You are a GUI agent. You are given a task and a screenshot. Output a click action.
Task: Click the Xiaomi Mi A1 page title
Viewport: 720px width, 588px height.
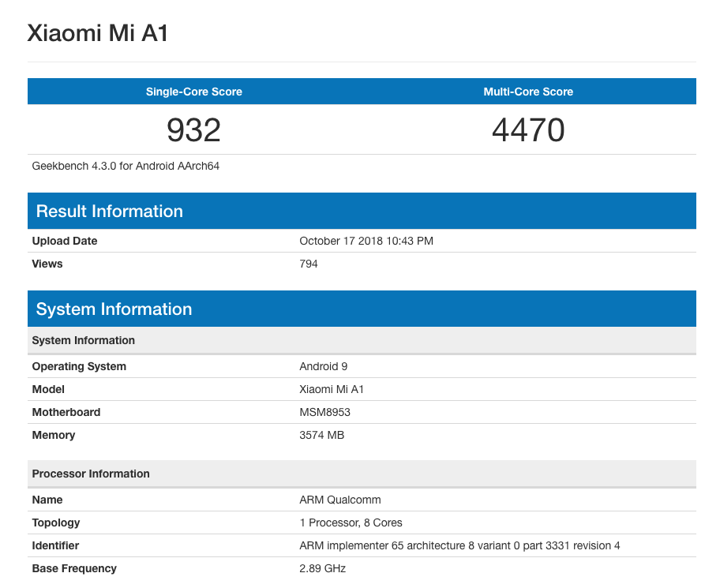98,33
